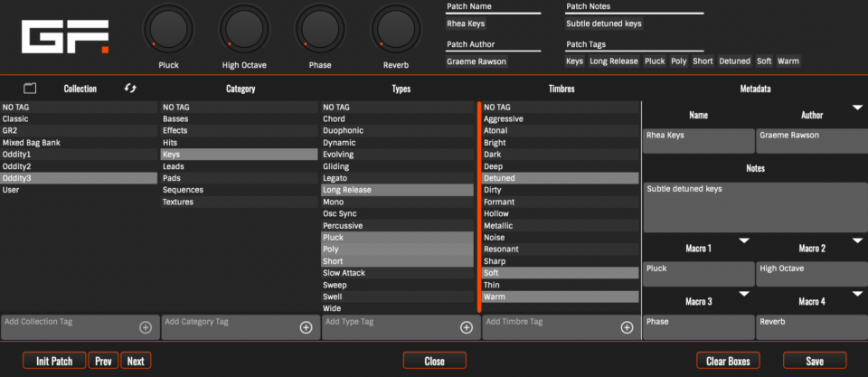Click the Add Type Tag field
This screenshot has height=377, width=868.
(x=401, y=327)
